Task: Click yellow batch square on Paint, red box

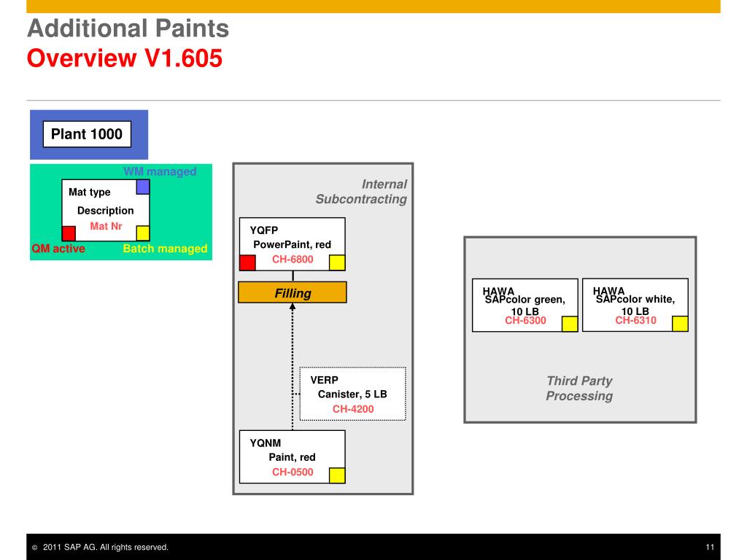Action: pos(337,475)
